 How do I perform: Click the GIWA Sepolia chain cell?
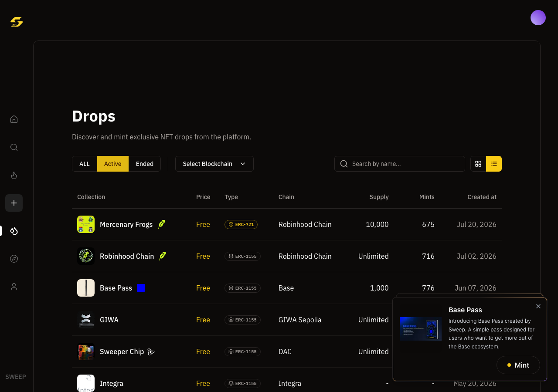coord(300,320)
